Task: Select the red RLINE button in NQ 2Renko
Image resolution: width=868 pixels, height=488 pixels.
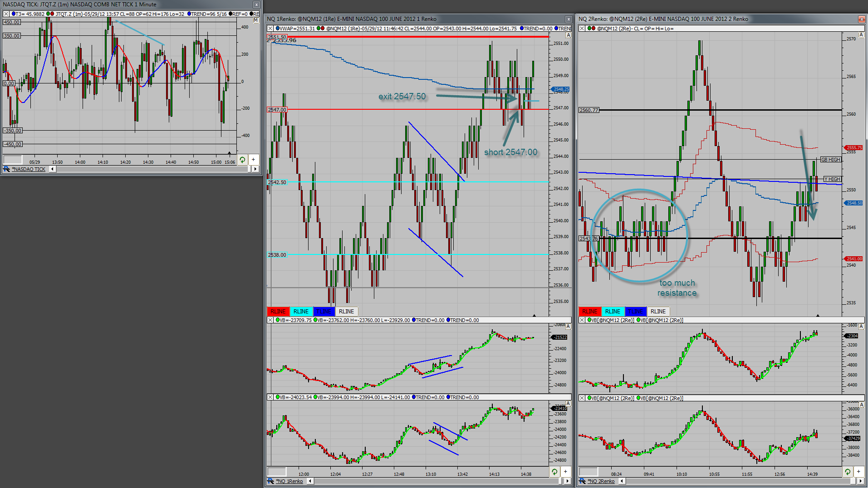Action: 590,312
